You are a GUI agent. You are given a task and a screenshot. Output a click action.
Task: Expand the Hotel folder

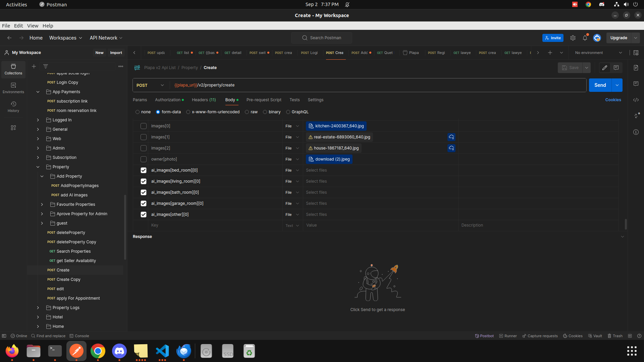click(38, 317)
